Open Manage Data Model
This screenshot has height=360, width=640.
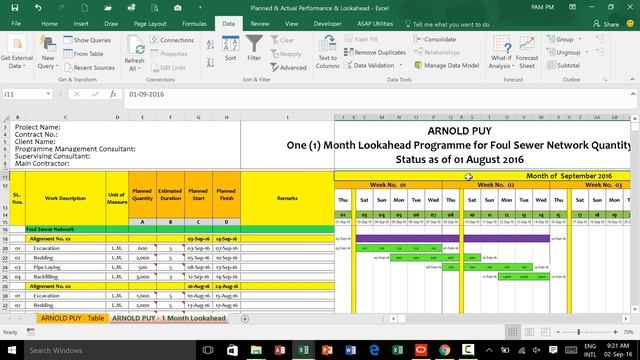(447, 65)
